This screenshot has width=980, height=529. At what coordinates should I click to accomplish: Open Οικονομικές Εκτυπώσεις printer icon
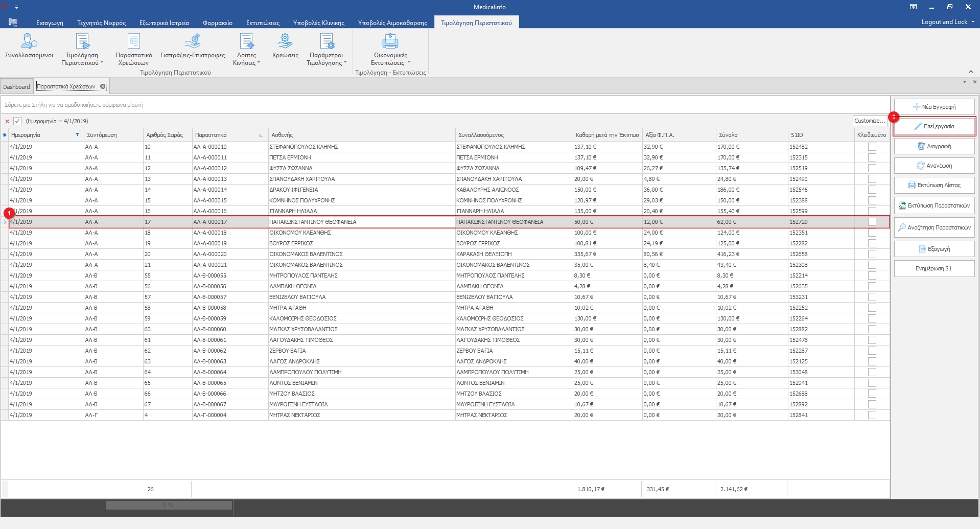pos(390,42)
